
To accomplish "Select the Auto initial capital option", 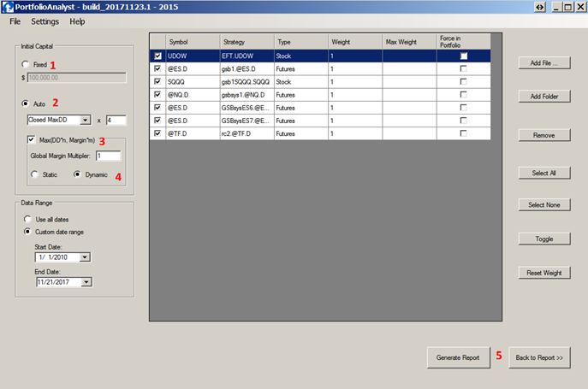I will 27,103.
